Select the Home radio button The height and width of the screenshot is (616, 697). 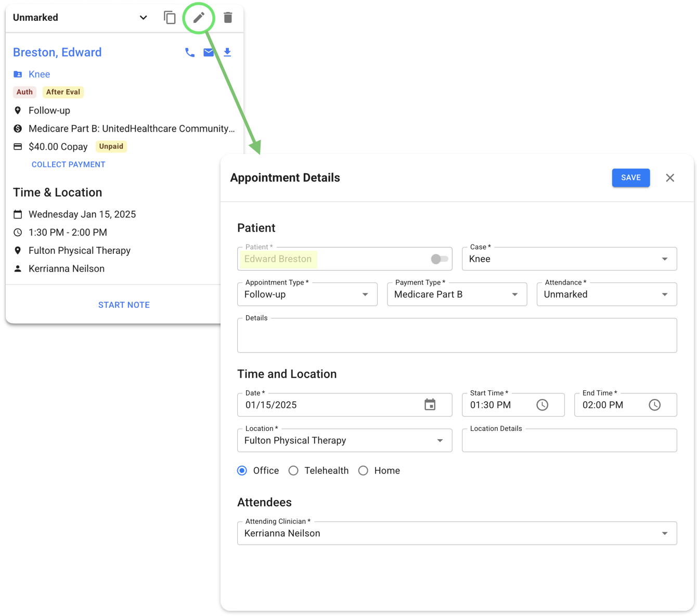[363, 471]
